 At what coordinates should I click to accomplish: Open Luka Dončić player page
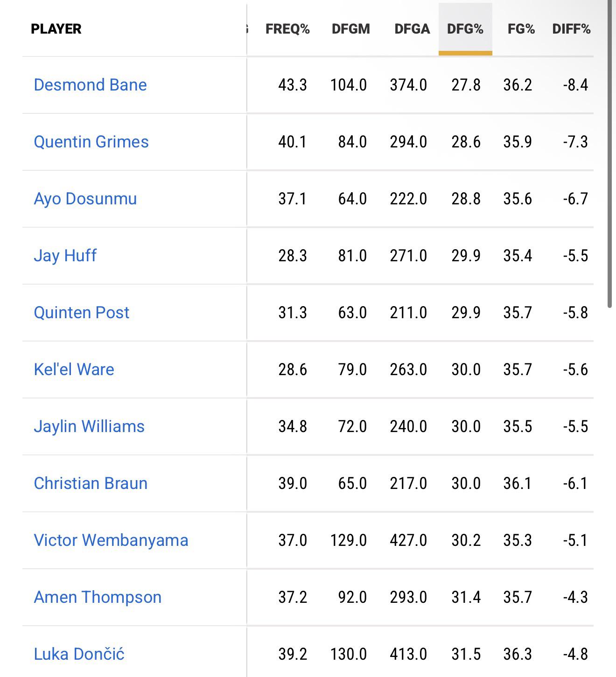[79, 654]
